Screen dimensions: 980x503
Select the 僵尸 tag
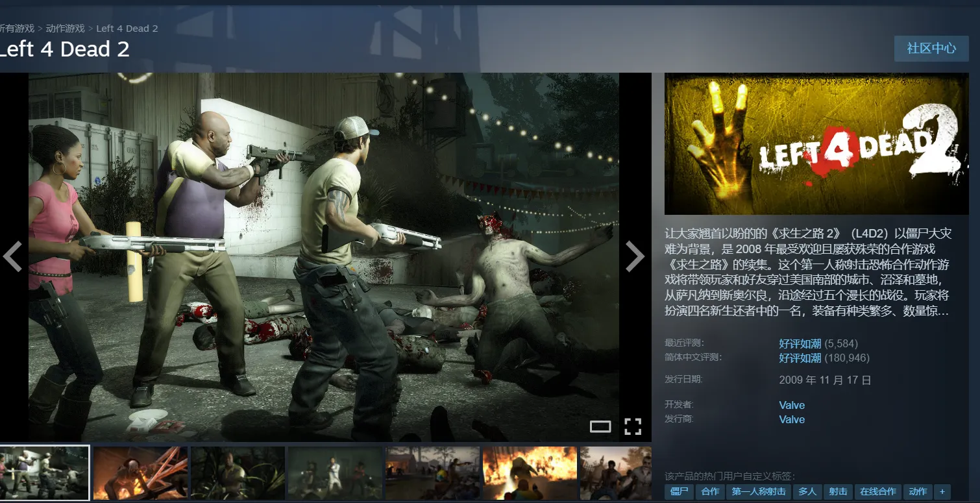[x=679, y=492]
